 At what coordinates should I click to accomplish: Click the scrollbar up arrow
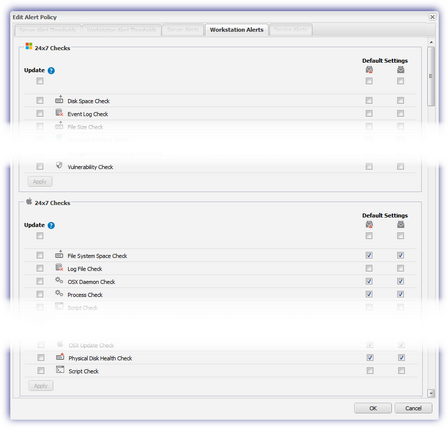click(431, 42)
